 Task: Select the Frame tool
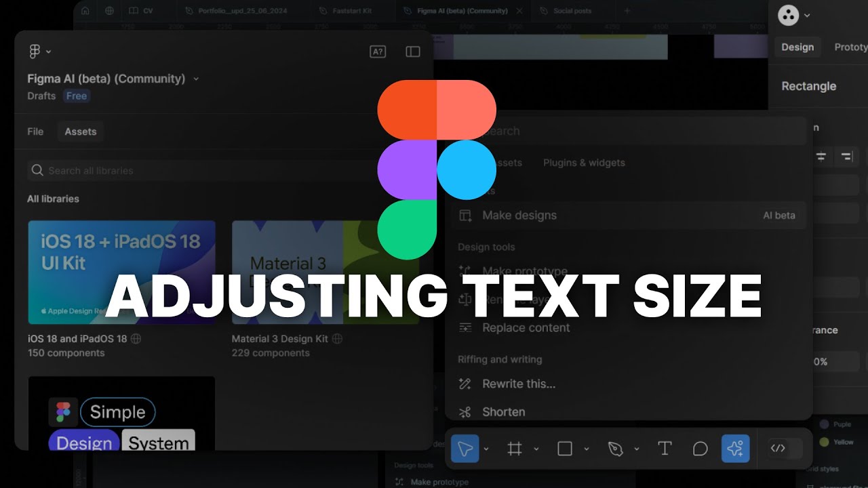[x=515, y=449]
